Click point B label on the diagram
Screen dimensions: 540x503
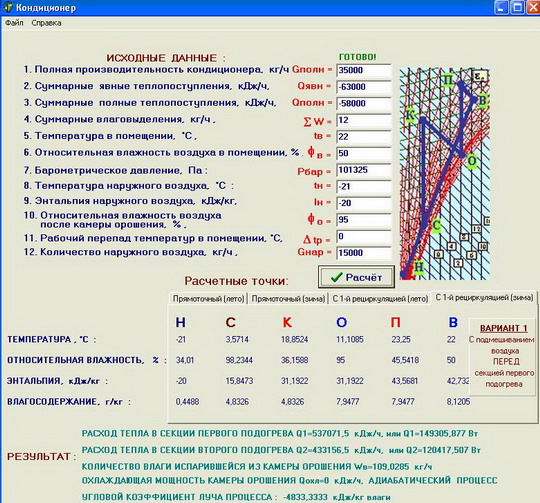482,101
